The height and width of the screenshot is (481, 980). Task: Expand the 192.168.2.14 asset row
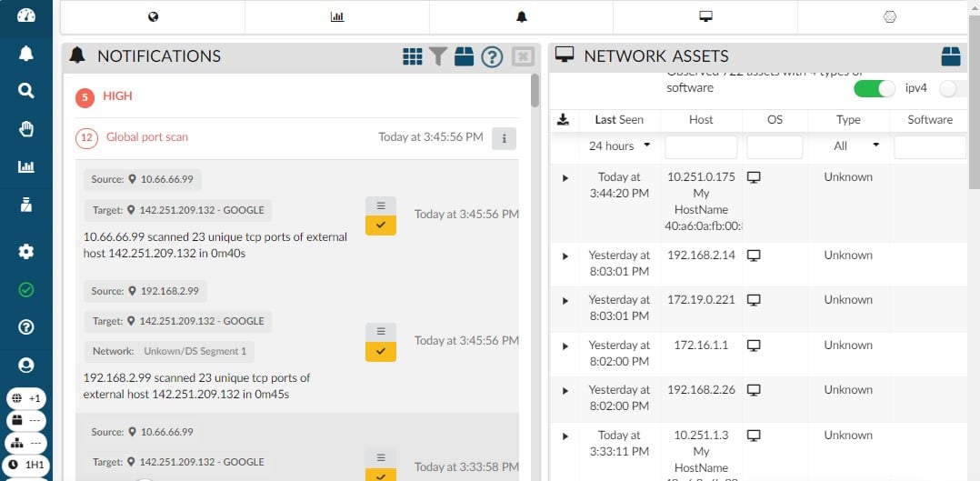tap(565, 256)
